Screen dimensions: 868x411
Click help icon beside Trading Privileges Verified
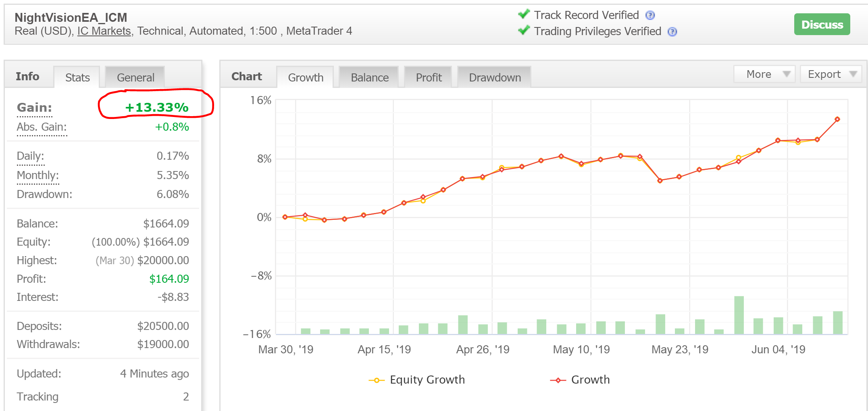point(672,32)
